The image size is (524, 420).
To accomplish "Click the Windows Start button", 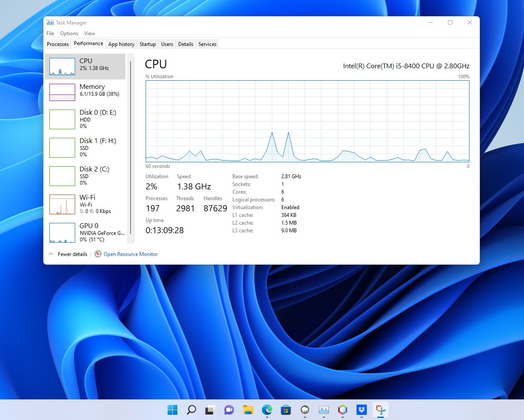I will click(x=172, y=410).
